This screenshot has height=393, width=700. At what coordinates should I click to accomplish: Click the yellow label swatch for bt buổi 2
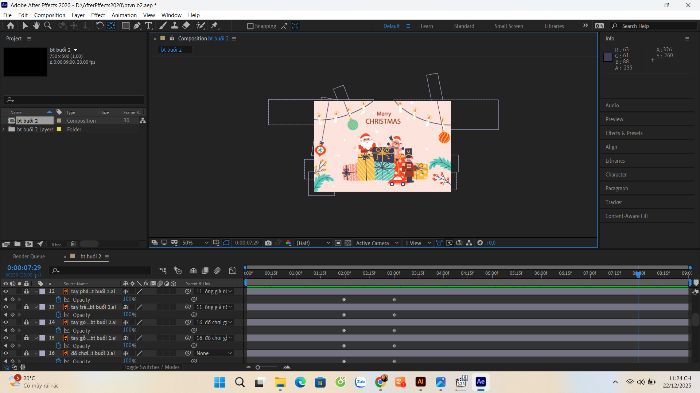click(x=59, y=121)
